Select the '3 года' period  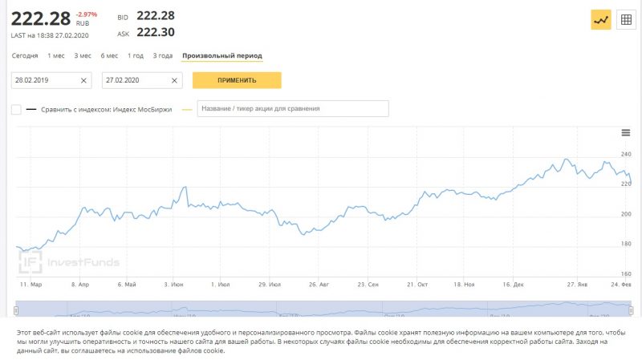(163, 55)
